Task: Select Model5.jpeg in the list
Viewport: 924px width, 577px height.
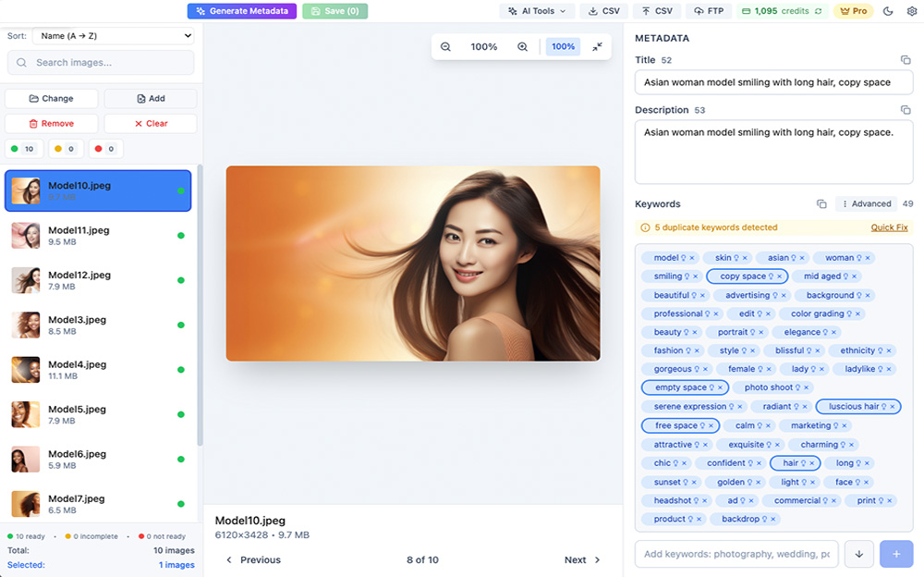Action: click(x=98, y=415)
